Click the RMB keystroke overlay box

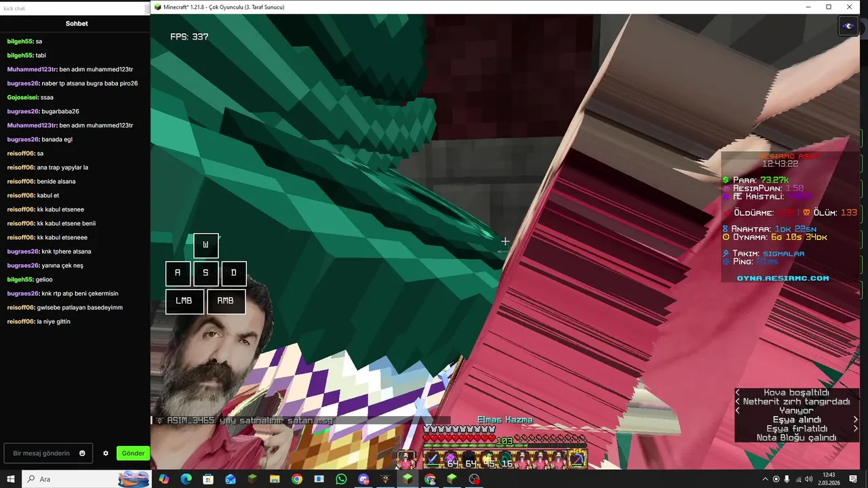(226, 301)
